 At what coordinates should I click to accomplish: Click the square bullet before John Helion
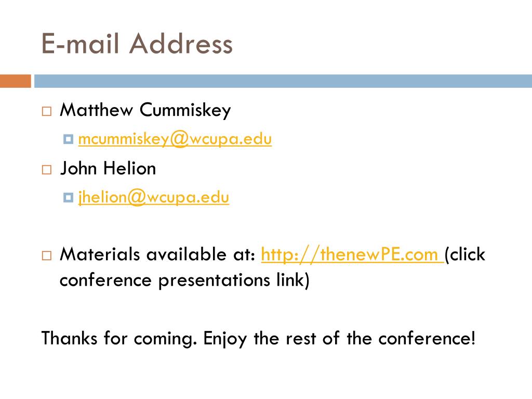[47, 170]
